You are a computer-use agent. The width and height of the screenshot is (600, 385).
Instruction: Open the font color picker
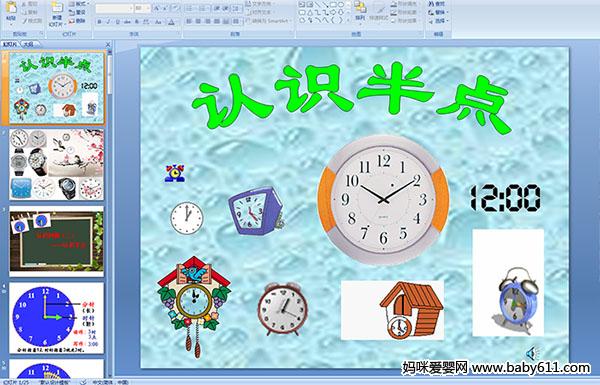click(x=171, y=22)
